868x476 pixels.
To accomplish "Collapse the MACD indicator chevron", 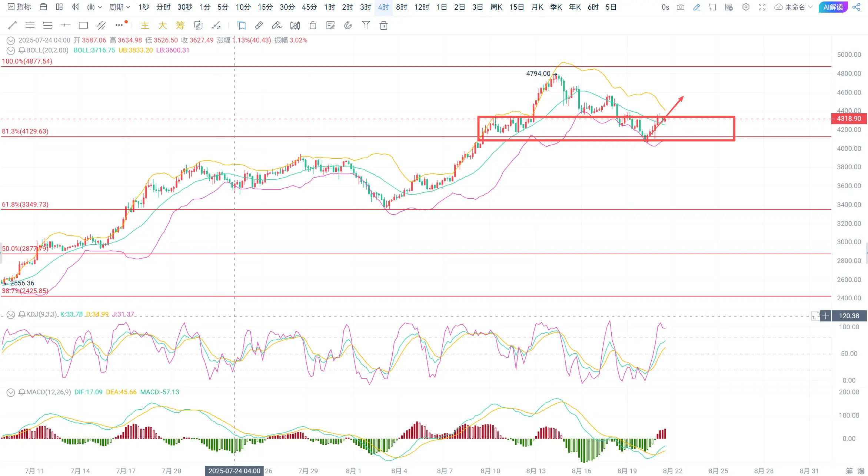I will [11, 393].
